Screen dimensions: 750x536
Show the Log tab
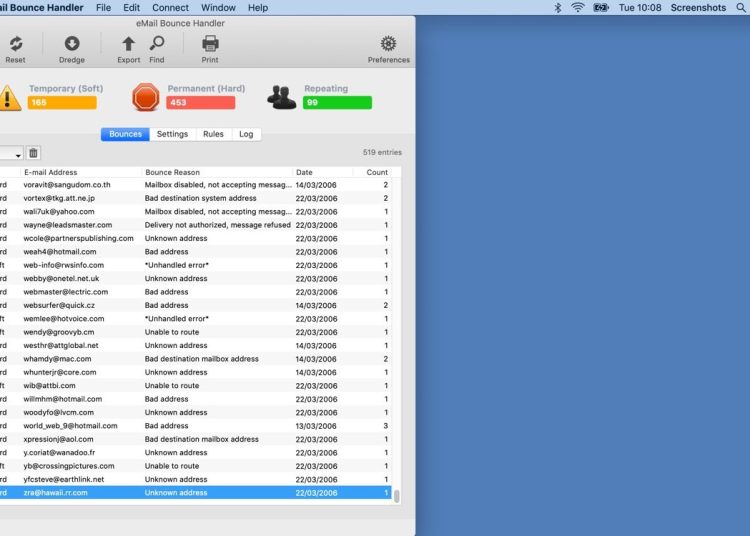point(246,134)
